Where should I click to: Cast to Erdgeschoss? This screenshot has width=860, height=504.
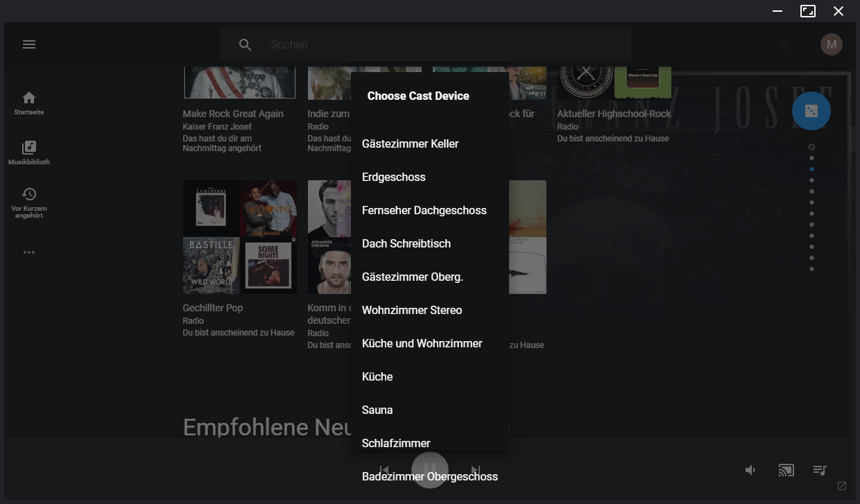pos(430,177)
